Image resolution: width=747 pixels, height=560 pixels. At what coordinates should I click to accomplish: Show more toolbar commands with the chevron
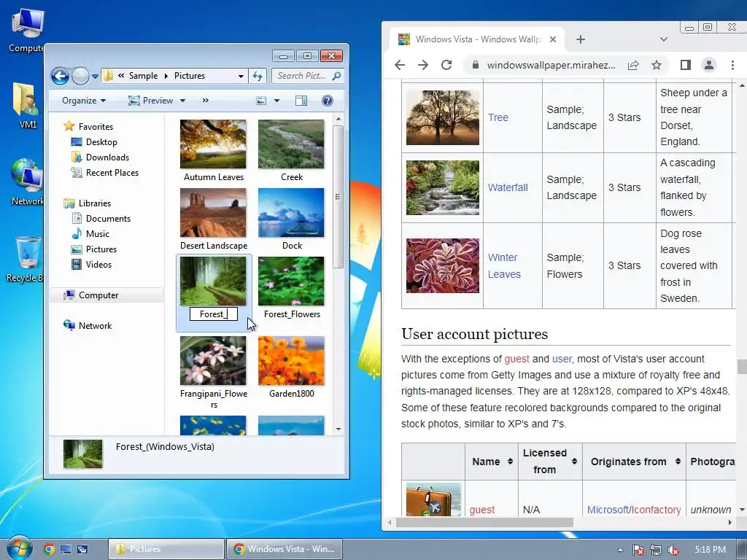click(205, 101)
